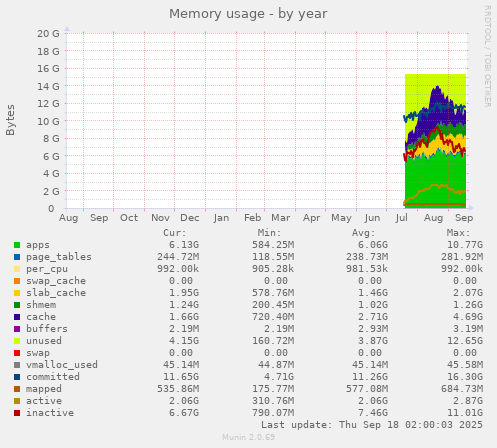Click the 'Munin 2.0.69' footer text

249,437
